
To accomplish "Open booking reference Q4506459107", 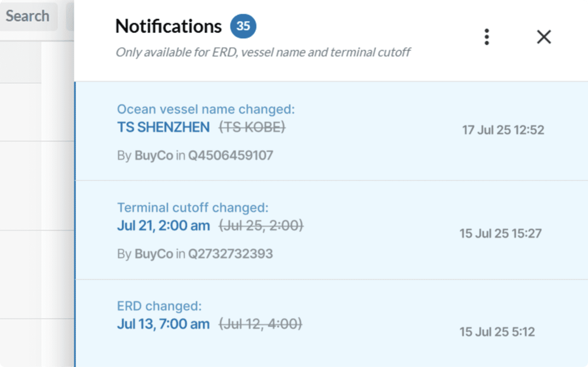I will point(231,155).
